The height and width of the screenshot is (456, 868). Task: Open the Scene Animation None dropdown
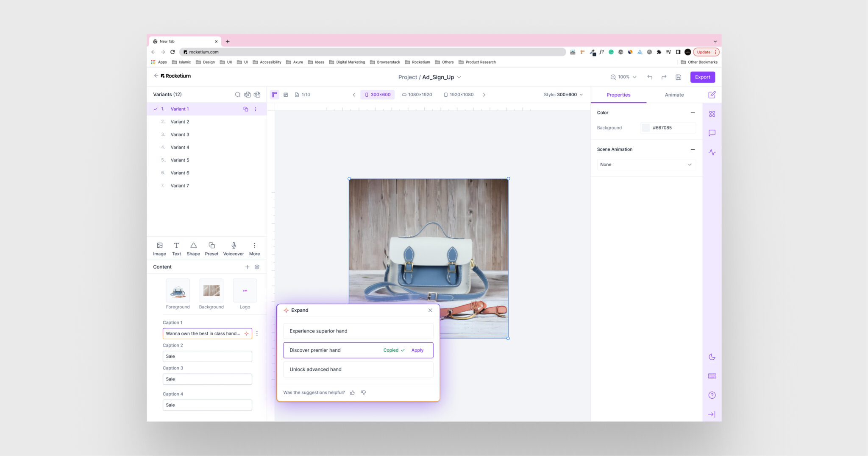[x=646, y=165]
